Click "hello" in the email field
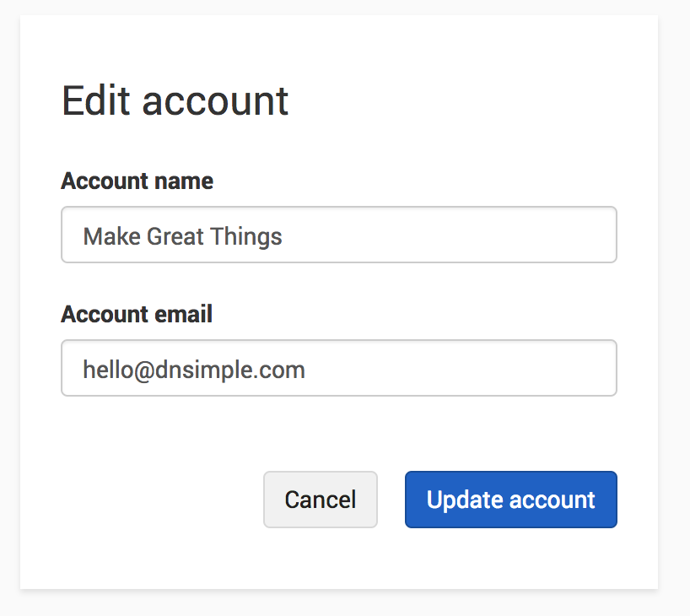690x616 pixels. (x=106, y=369)
